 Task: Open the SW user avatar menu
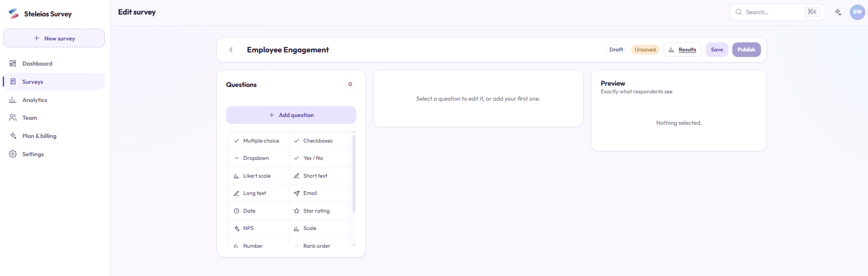click(x=857, y=12)
